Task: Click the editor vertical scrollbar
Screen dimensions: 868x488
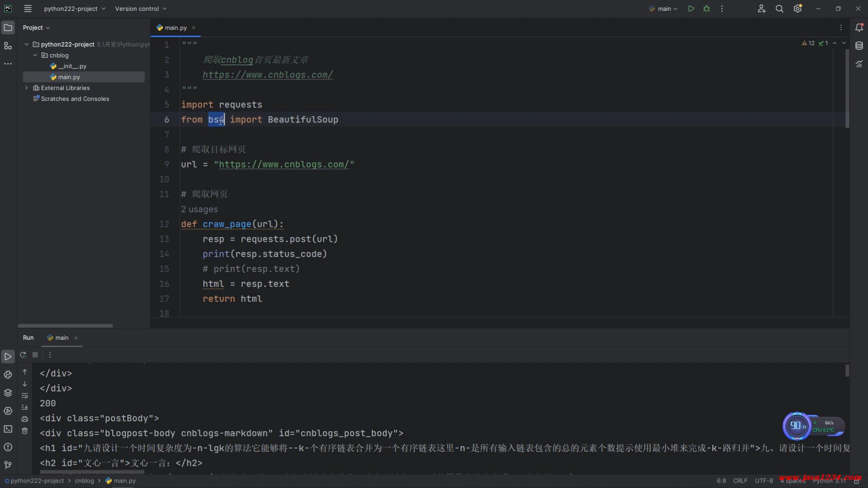Action: pos(847,89)
